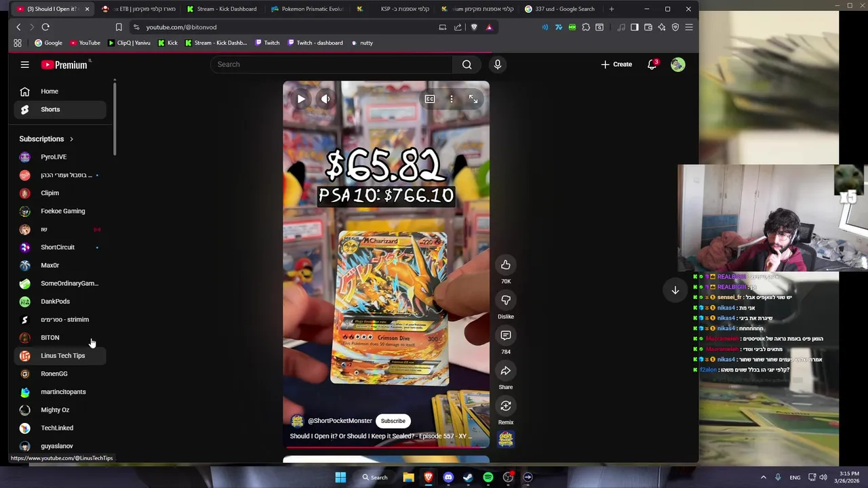Switch to the 337 usd Google Search tab
This screenshot has width=868, height=488.
click(x=561, y=9)
